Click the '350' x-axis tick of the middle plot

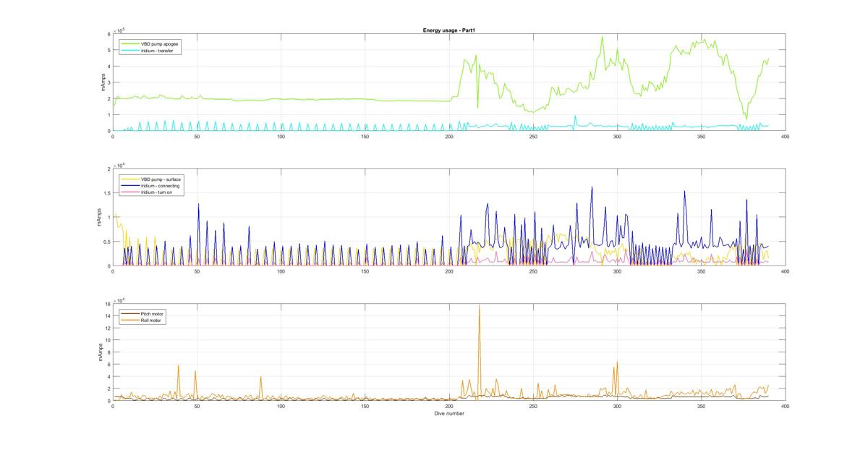(701, 271)
